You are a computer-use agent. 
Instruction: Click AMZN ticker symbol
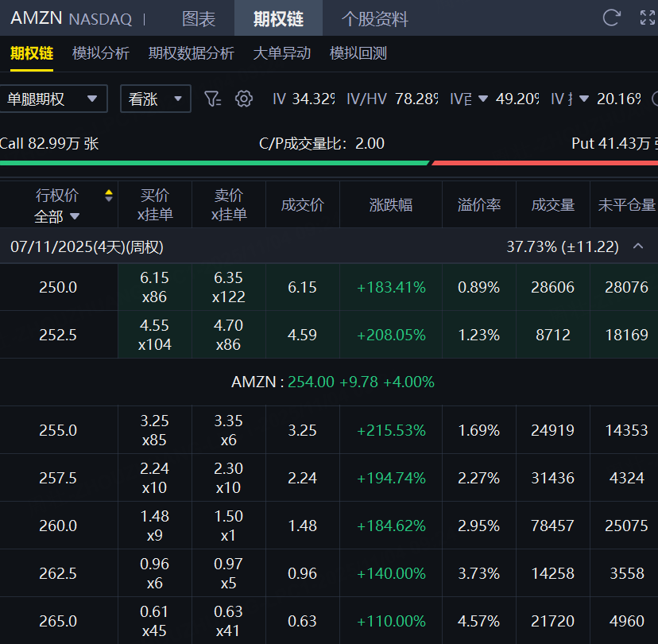coord(36,18)
